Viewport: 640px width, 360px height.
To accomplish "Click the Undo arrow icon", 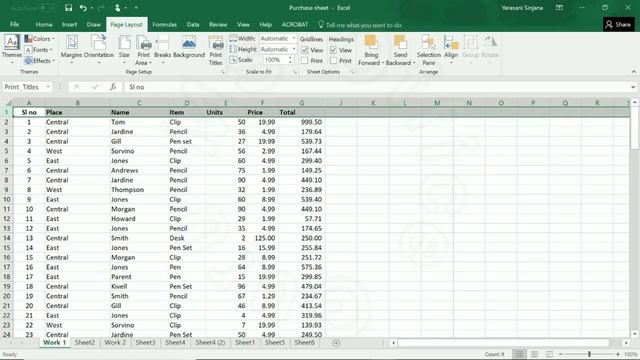I will click(83, 8).
